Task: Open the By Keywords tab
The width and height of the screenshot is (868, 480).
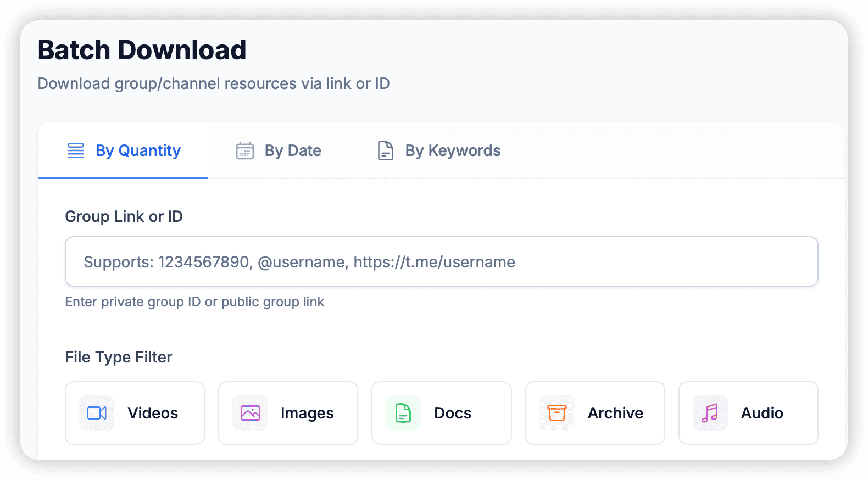Action: point(453,150)
